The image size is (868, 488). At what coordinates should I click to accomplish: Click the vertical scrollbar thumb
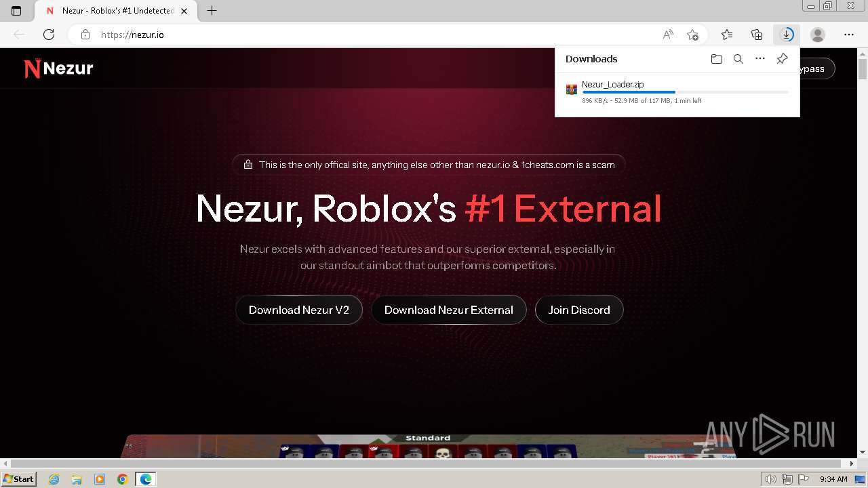coord(863,69)
